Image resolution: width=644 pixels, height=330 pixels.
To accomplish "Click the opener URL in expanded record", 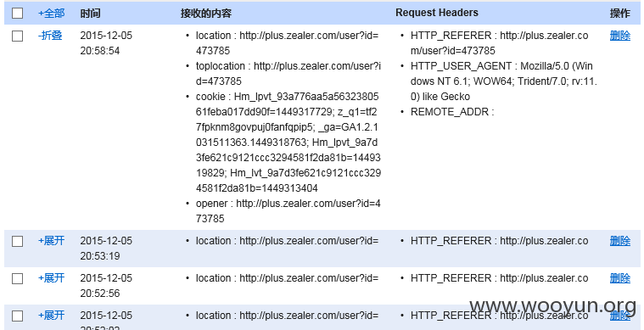I will [x=288, y=211].
